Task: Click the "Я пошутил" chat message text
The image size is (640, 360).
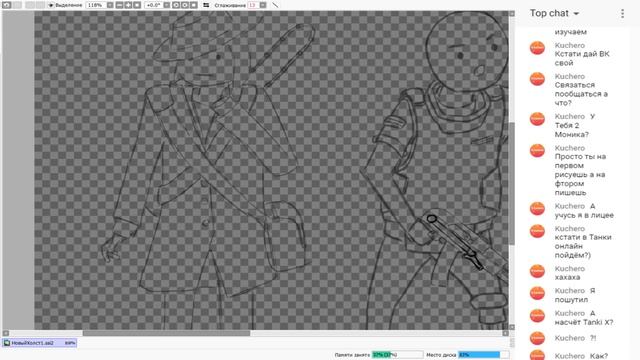Action: tap(575, 295)
